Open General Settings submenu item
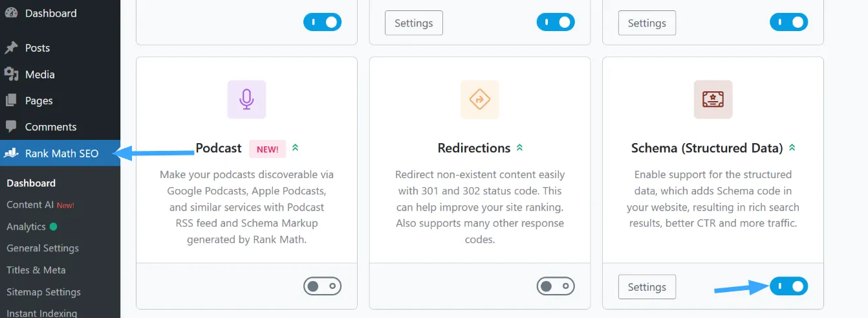The image size is (868, 318). click(x=43, y=248)
